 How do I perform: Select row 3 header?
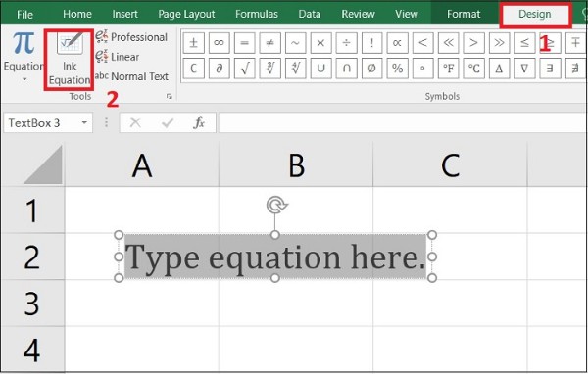point(32,303)
